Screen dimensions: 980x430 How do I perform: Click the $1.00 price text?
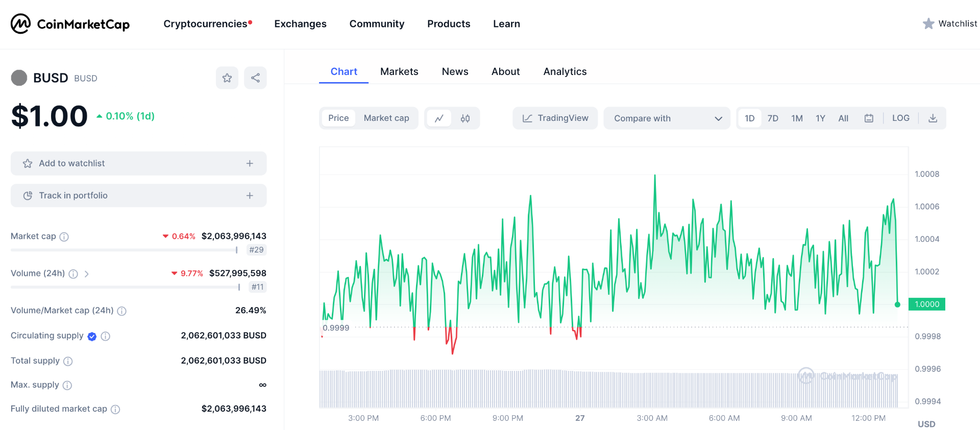pos(50,116)
